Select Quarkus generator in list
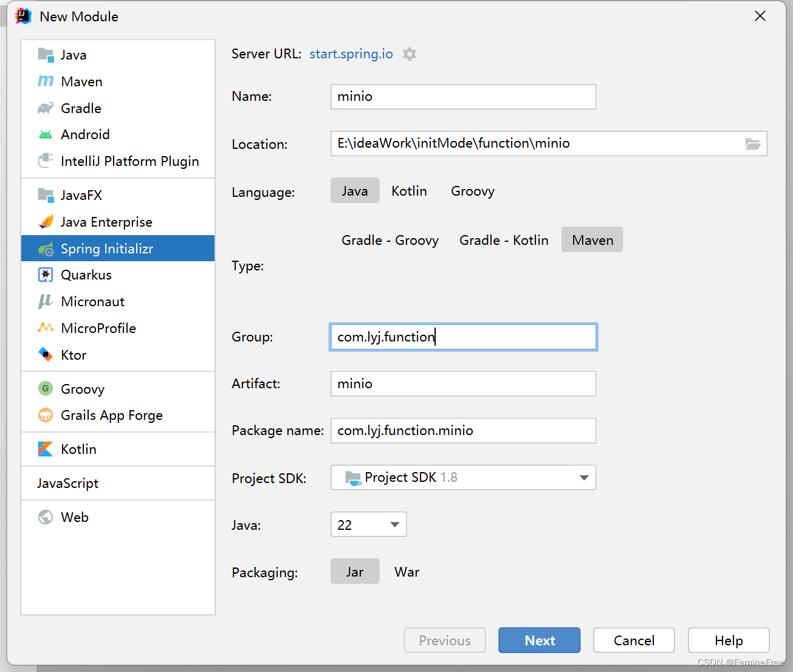 118,275
